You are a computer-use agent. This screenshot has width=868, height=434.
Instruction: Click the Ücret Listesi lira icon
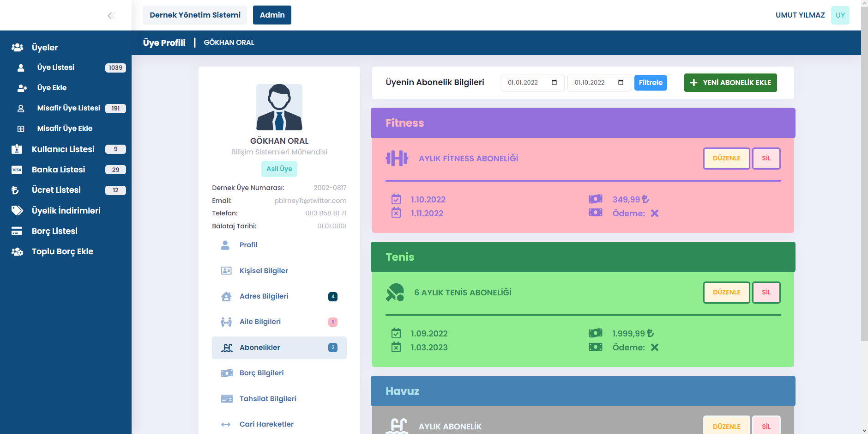pyautogui.click(x=16, y=190)
